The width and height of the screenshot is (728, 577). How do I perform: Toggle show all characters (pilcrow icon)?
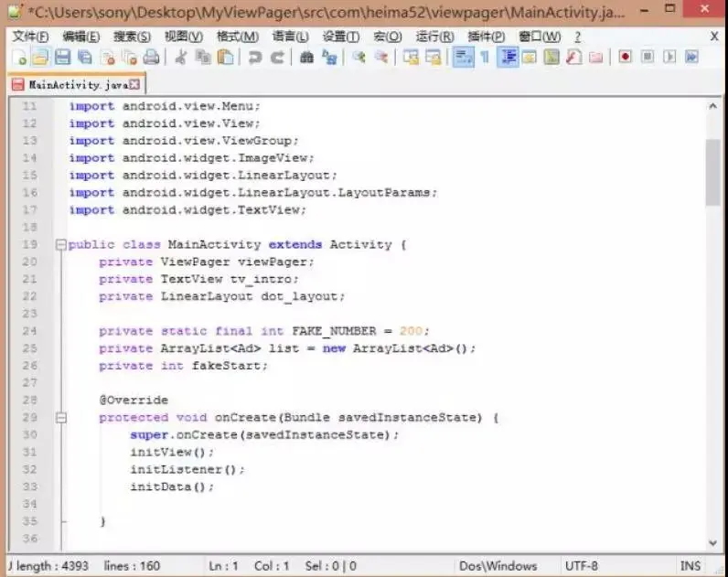(x=485, y=58)
